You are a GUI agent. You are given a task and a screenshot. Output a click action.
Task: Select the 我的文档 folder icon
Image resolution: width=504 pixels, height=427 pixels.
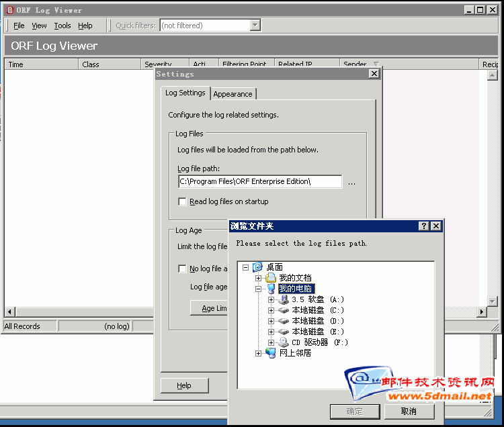pos(271,278)
